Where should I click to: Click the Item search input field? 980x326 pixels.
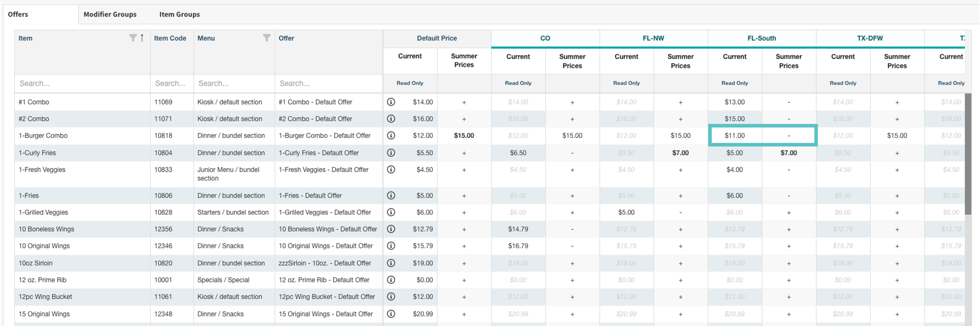point(82,83)
